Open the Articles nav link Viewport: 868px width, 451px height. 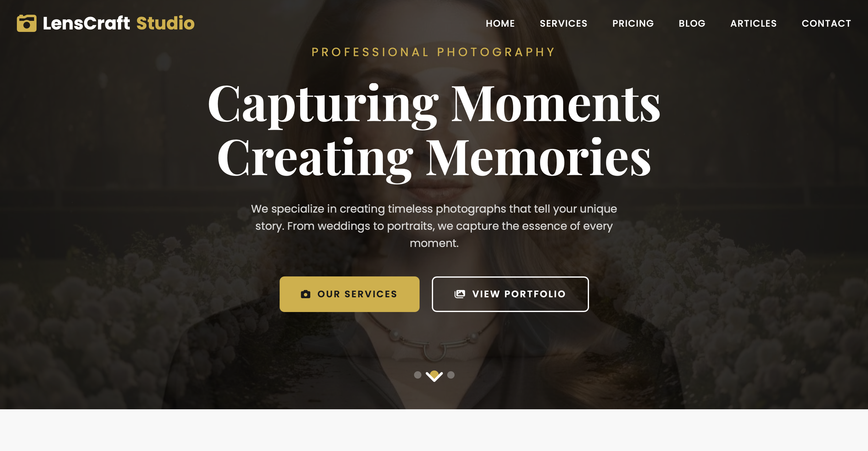click(x=754, y=23)
